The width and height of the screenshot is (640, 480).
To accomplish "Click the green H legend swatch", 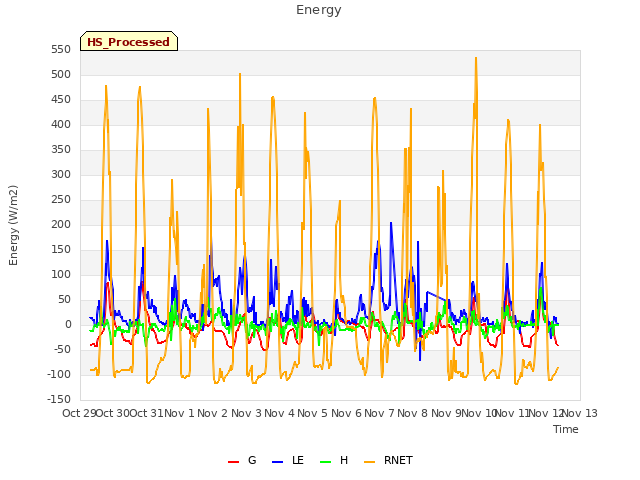I will coord(325,461).
